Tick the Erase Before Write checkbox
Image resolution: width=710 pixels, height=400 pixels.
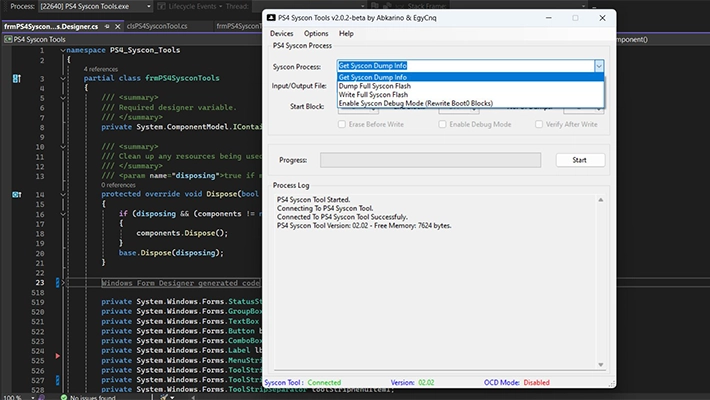click(x=342, y=124)
